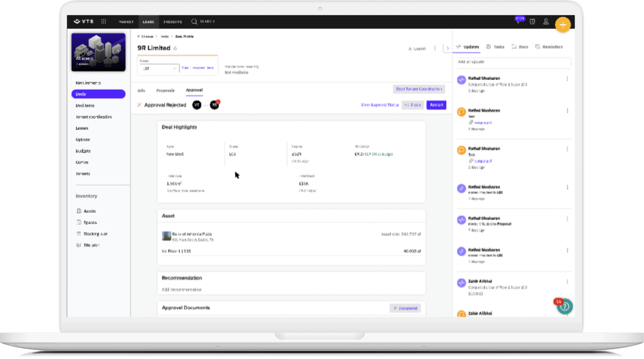Expand the All assets portfolio selector card

pyautogui.click(x=99, y=52)
